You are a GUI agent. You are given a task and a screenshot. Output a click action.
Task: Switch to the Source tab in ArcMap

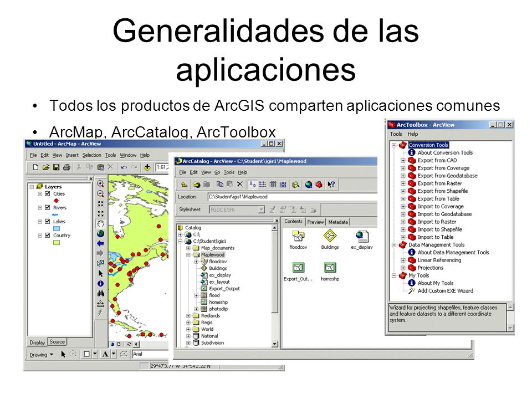(x=57, y=342)
